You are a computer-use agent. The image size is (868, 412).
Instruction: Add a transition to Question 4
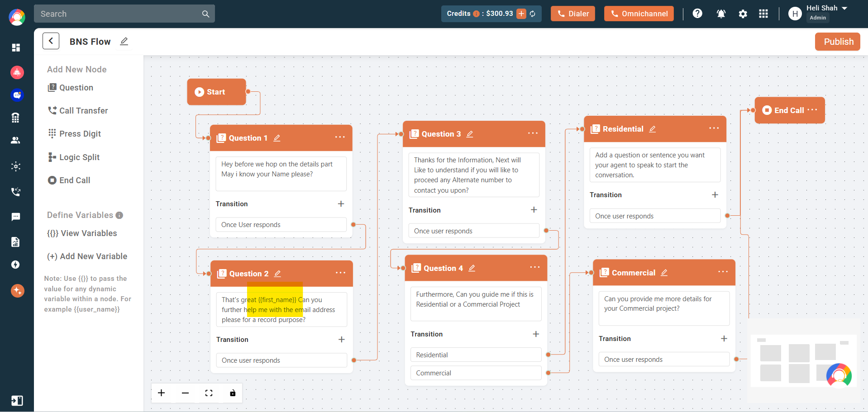pyautogui.click(x=536, y=334)
